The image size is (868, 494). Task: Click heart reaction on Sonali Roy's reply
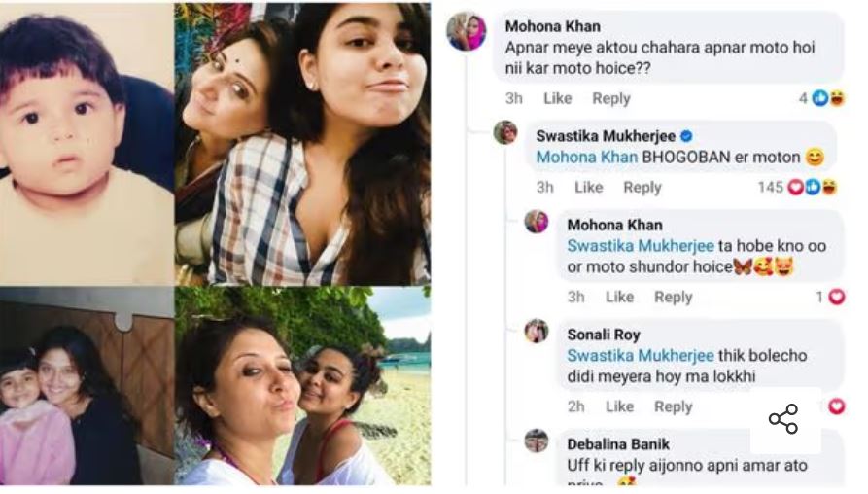pyautogui.click(x=837, y=406)
